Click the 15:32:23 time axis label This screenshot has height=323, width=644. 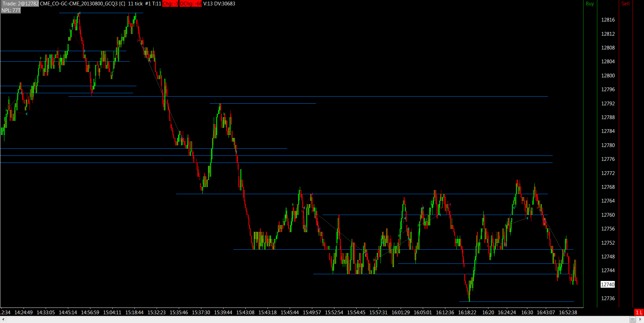pos(157,313)
